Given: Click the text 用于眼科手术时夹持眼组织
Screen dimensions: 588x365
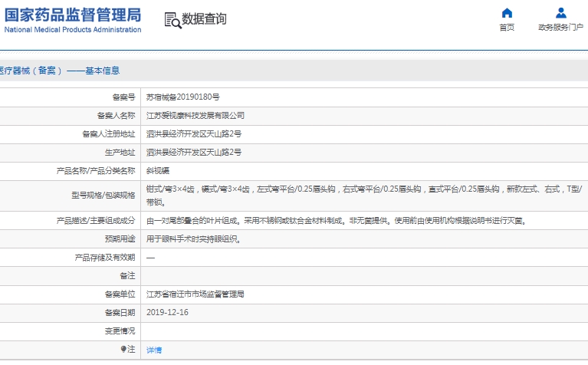Looking at the screenshot, I should pyautogui.click(x=193, y=239).
